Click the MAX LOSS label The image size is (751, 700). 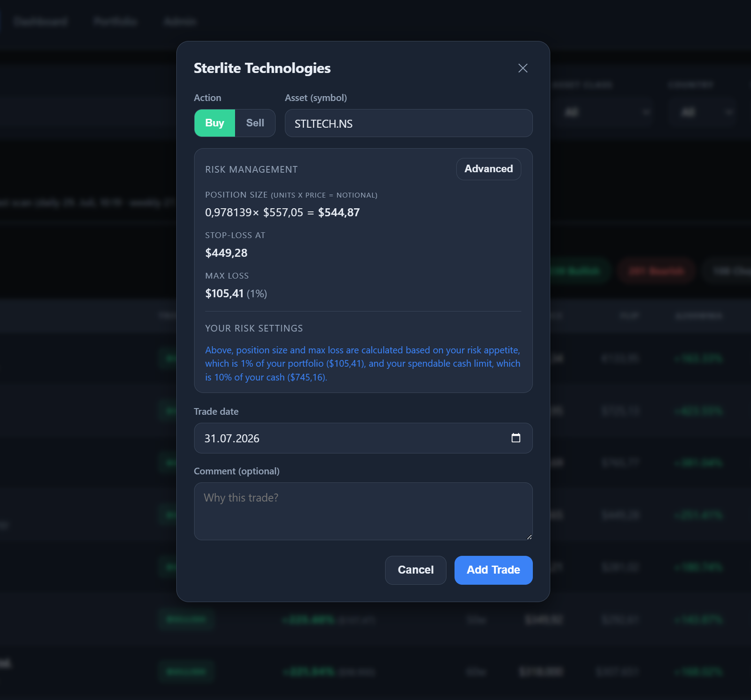tap(227, 276)
